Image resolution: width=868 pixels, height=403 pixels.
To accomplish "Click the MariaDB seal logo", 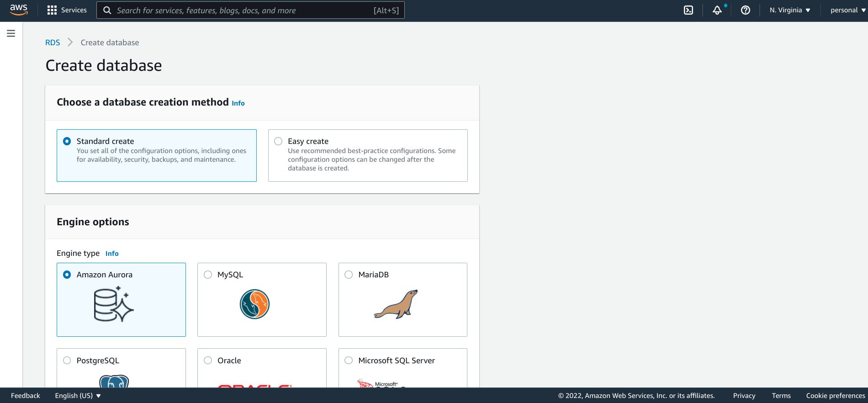I will coord(396,304).
